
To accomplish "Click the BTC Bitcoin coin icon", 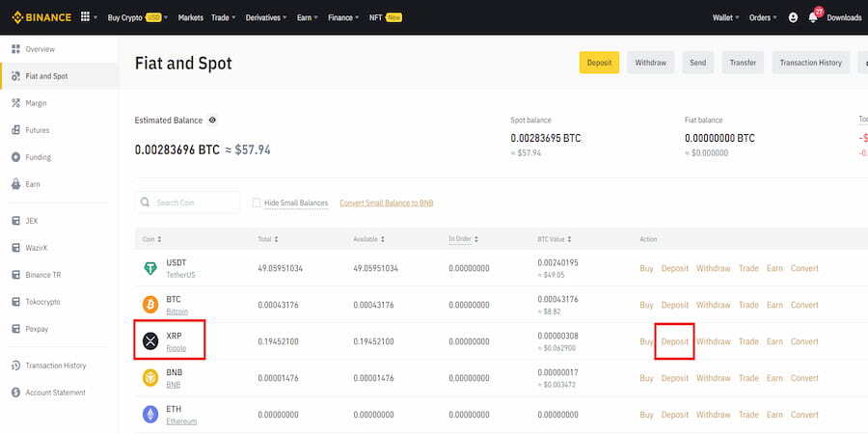I will click(150, 305).
